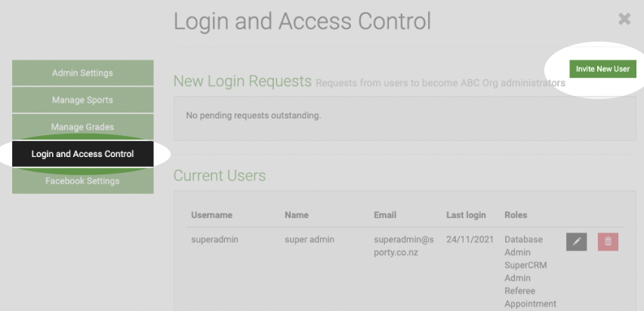Click the Name column header
The height and width of the screenshot is (311, 644).
coord(297,215)
